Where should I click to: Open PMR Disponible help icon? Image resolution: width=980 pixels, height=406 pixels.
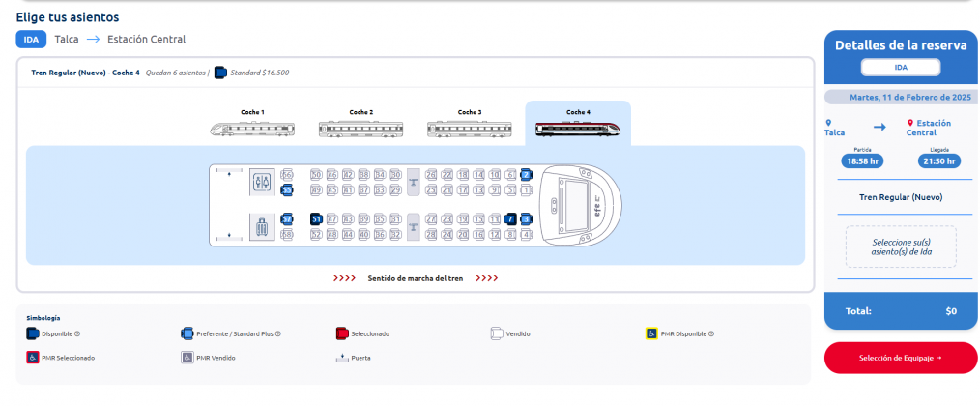coord(711,334)
